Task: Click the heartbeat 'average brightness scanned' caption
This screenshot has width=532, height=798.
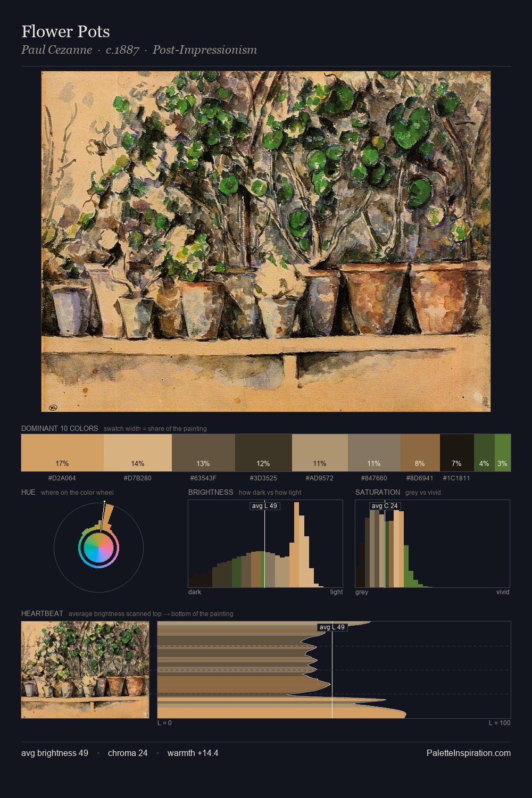Action: coord(151,614)
